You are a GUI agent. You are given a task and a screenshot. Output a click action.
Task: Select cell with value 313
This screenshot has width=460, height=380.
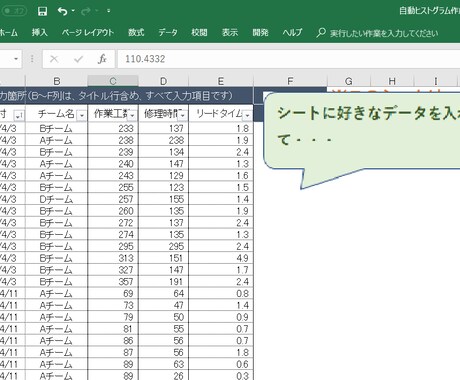[113, 258]
